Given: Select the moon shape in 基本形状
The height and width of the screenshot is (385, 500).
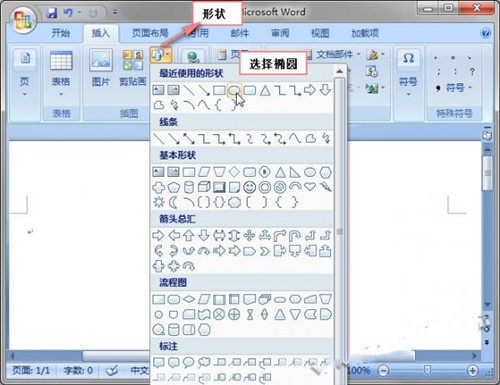Looking at the screenshot, I should pos(173,202).
